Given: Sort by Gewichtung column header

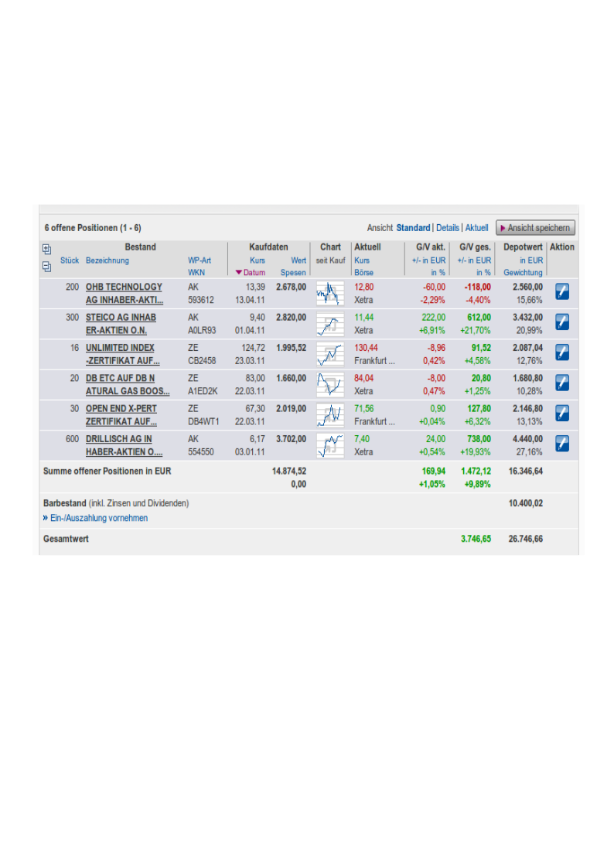Looking at the screenshot, I should coord(523,272).
